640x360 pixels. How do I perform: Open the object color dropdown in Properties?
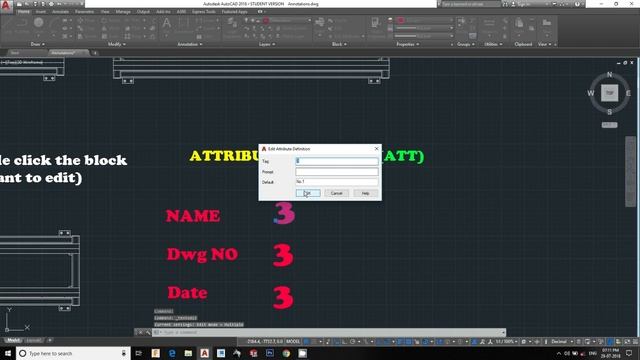tap(425, 20)
